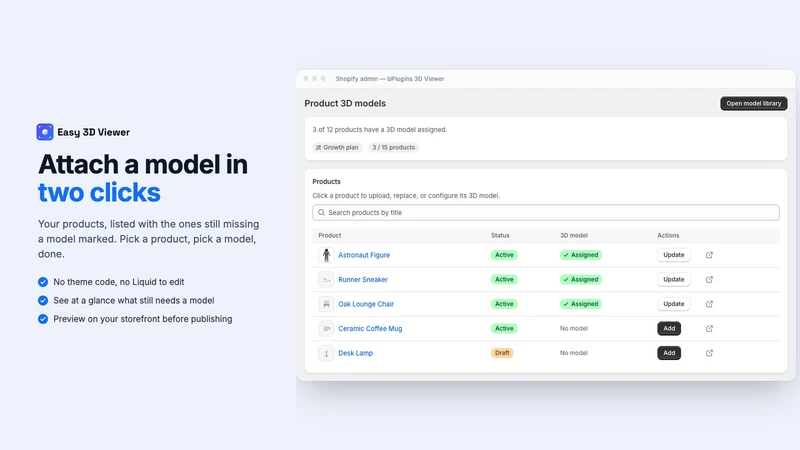Click '3 of 12 products have a 3D model assigned' text
Image resolution: width=800 pixels, height=450 pixels.
380,130
